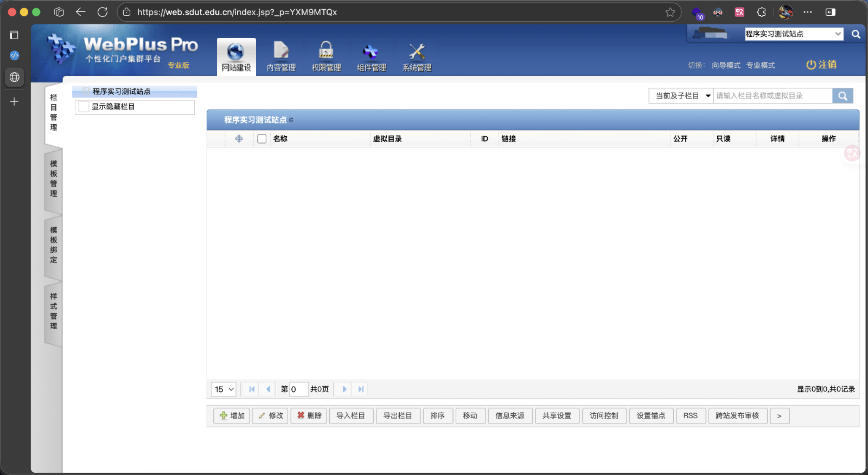Click the blue search icon next to 栏目 filter

click(842, 96)
